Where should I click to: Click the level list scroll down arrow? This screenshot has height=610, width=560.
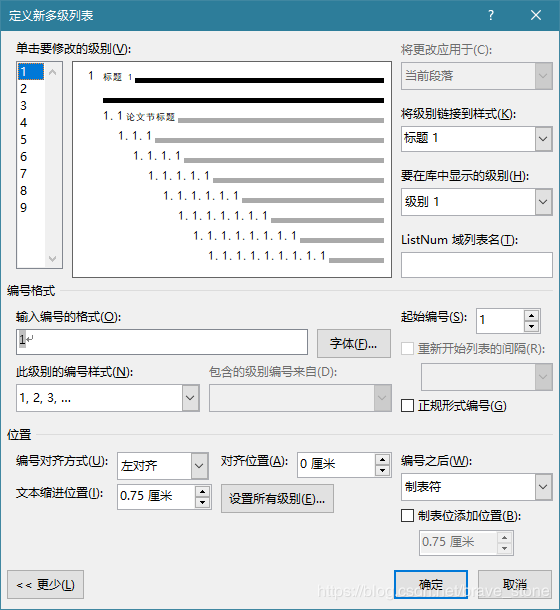coord(53,258)
